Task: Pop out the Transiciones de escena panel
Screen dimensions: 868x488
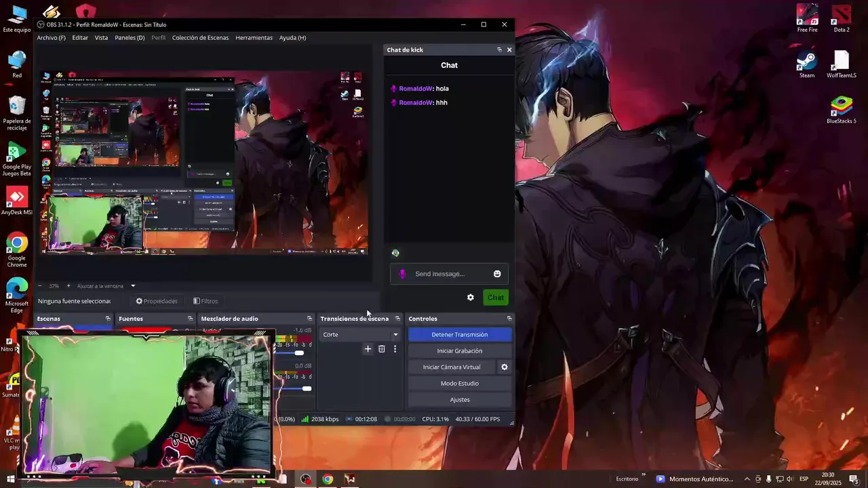Action: 397,319
